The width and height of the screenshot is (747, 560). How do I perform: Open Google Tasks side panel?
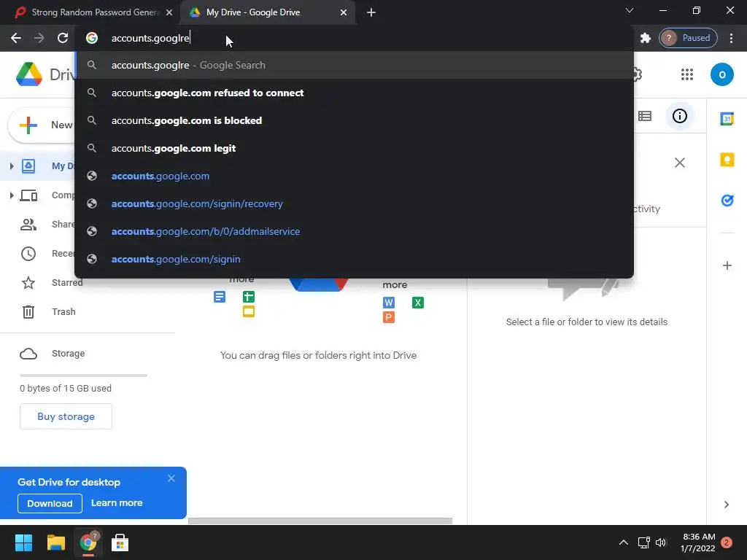click(x=727, y=201)
